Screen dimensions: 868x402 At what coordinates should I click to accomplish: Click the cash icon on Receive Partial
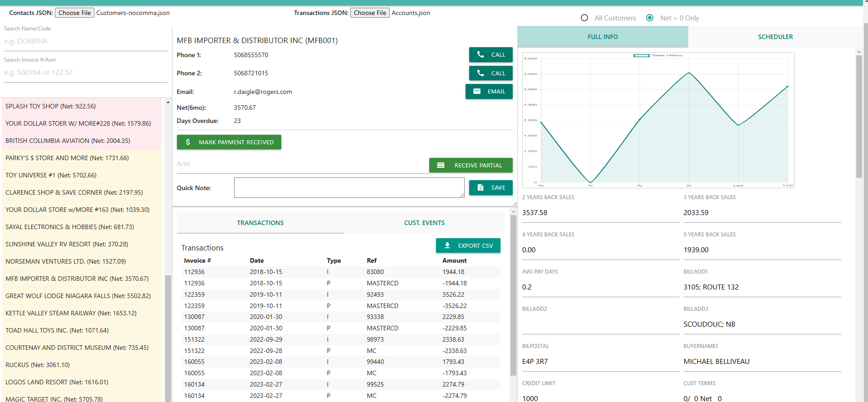[x=441, y=165]
